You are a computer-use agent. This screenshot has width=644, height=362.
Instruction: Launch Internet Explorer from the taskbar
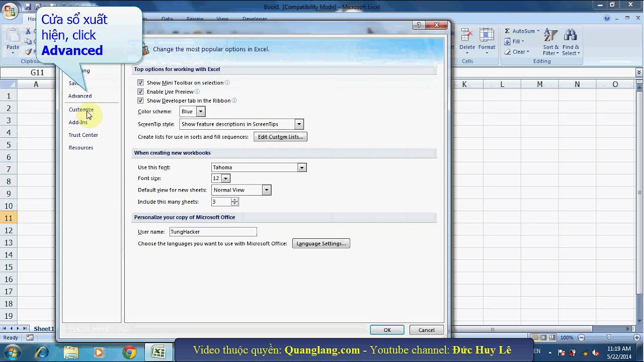pos(42,352)
